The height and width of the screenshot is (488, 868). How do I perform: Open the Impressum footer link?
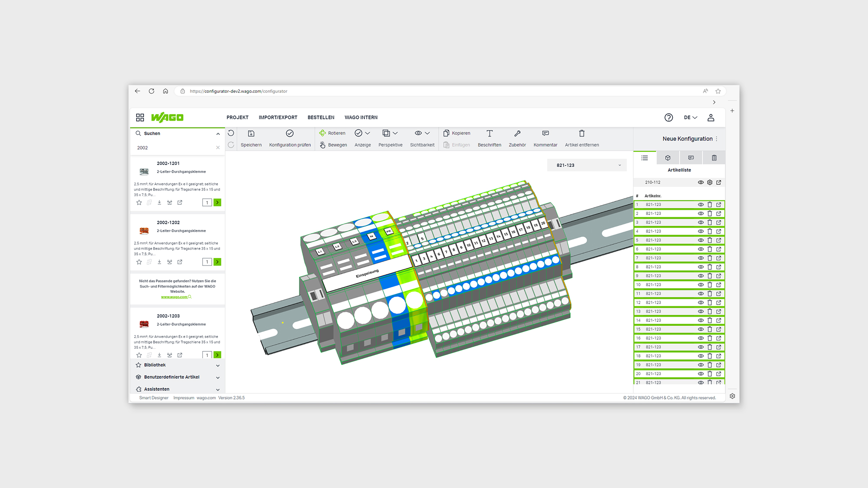184,398
